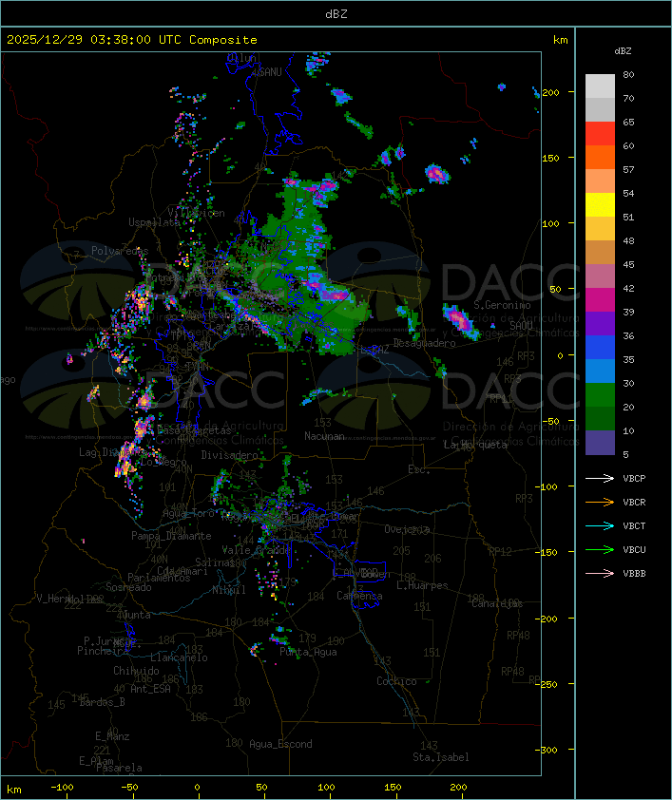
Task: Click the 65 value on the color scale
Action: pyautogui.click(x=628, y=122)
